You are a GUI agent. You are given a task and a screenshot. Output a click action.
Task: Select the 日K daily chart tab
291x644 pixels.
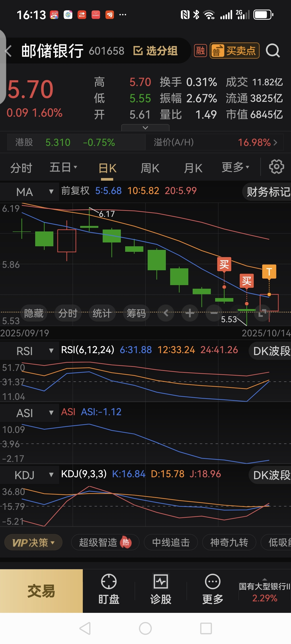pos(107,168)
